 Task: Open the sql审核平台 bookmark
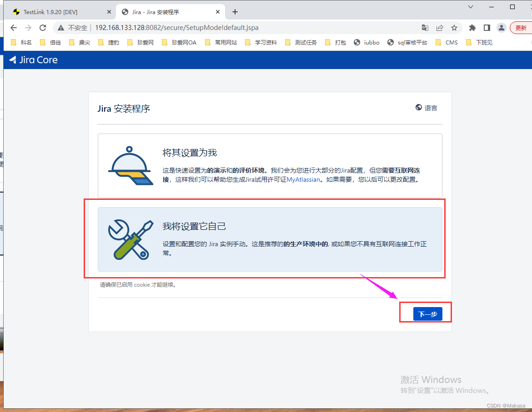coord(407,42)
